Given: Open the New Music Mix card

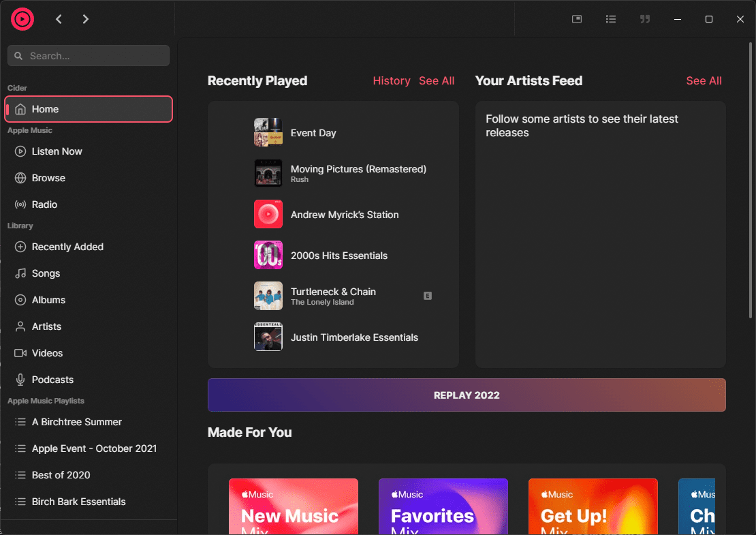Looking at the screenshot, I should pyautogui.click(x=293, y=506).
